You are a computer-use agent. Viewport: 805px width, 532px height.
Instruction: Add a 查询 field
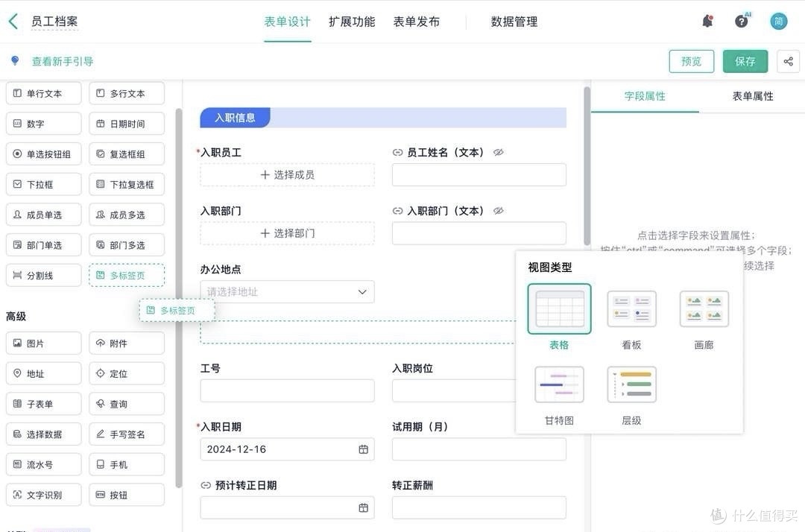click(x=127, y=403)
